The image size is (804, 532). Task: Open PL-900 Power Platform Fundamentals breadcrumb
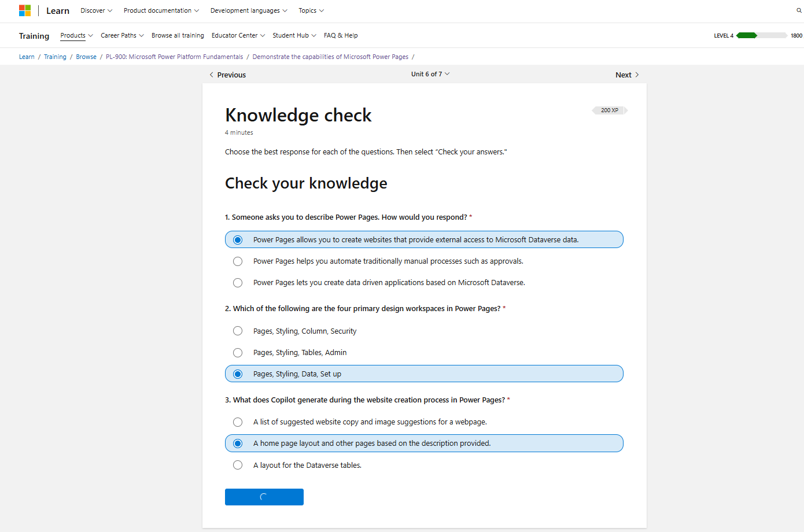[x=175, y=57]
